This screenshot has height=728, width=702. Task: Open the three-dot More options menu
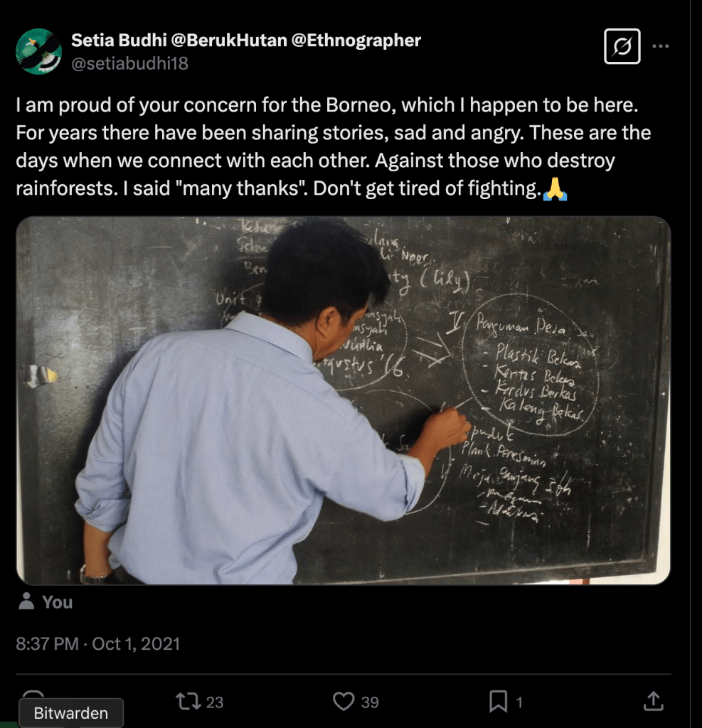tap(661, 47)
